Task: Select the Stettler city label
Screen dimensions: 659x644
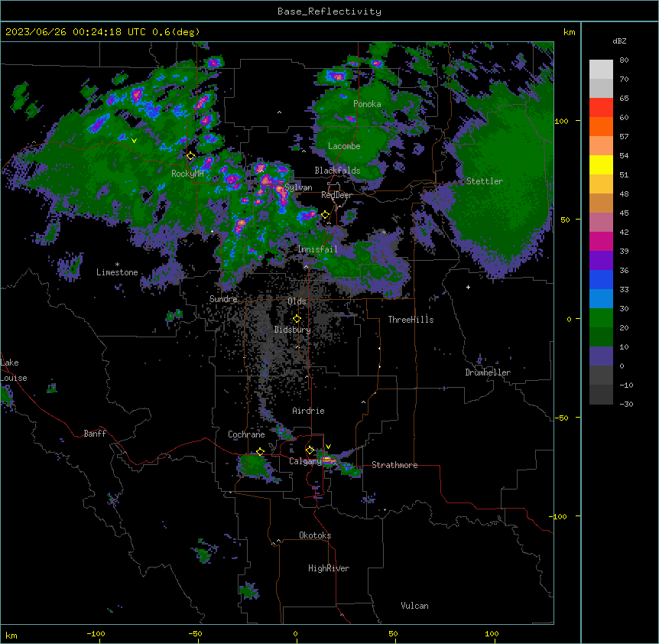Action: [485, 181]
